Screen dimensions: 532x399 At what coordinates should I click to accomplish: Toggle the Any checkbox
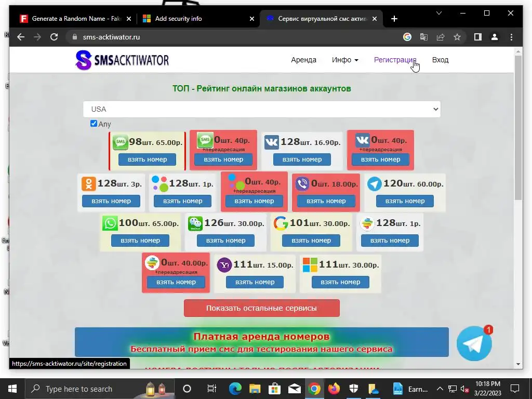point(94,124)
